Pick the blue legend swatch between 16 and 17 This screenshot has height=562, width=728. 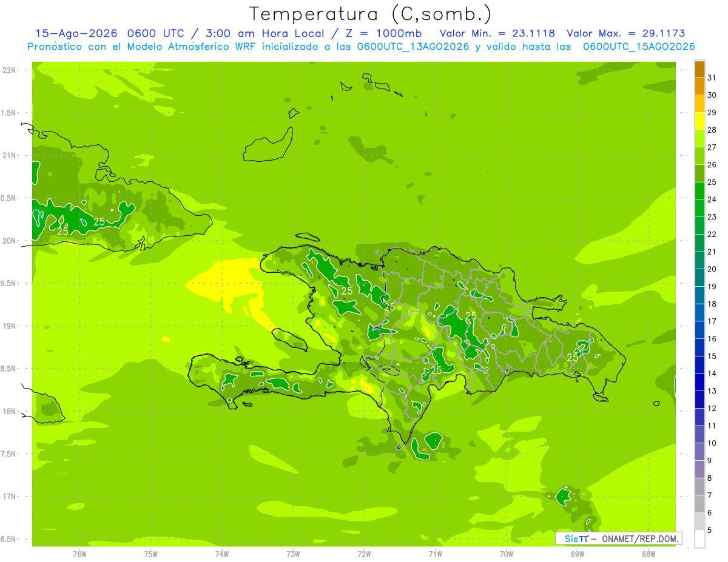click(699, 330)
